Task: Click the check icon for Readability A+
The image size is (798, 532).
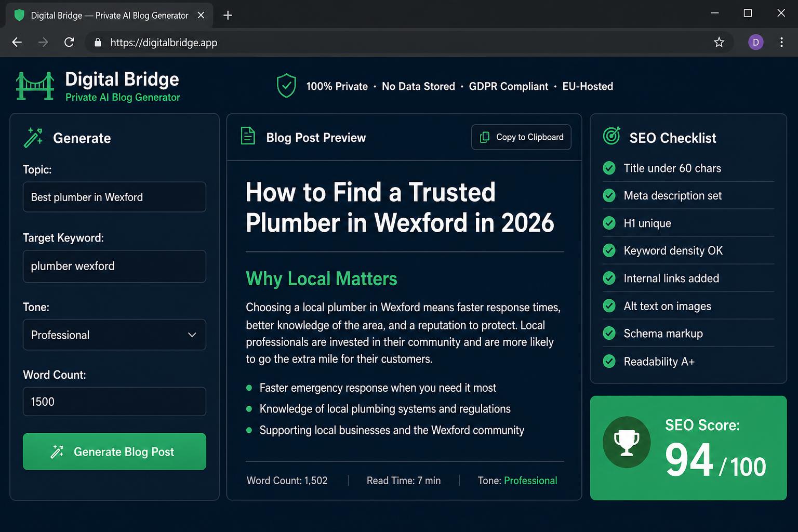Action: (609, 361)
